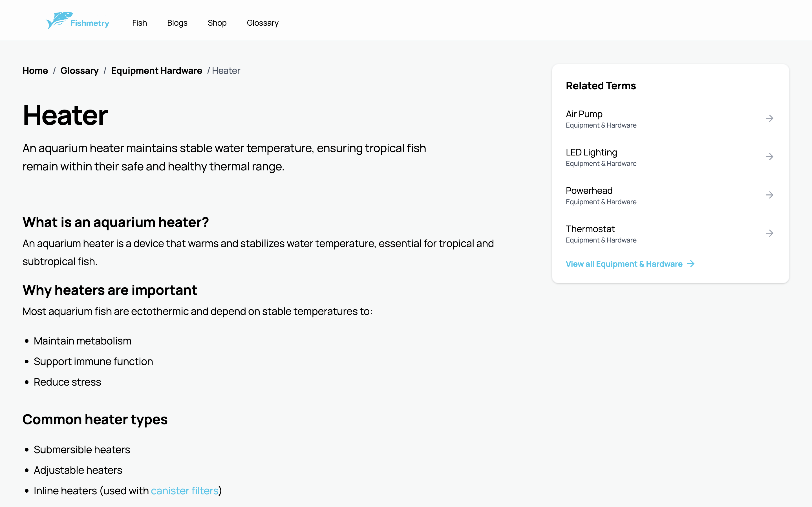
Task: Click the arrow icon beside LED Lighting
Action: (x=770, y=156)
